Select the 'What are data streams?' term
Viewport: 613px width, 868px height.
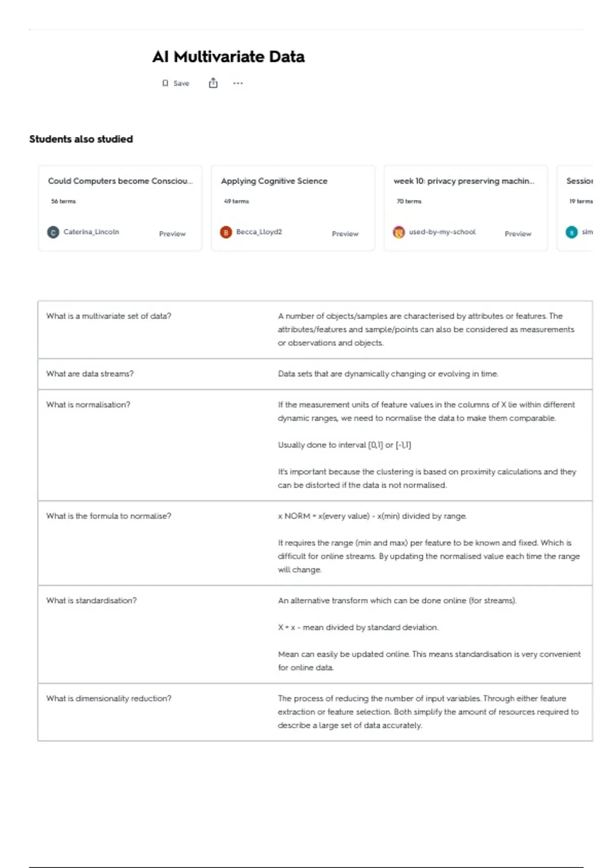coord(90,374)
